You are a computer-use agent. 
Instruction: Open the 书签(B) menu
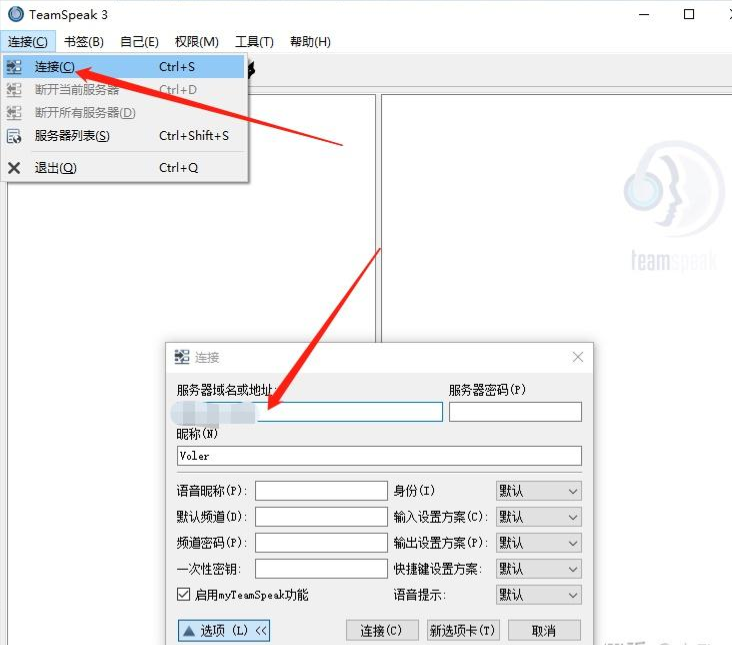84,42
